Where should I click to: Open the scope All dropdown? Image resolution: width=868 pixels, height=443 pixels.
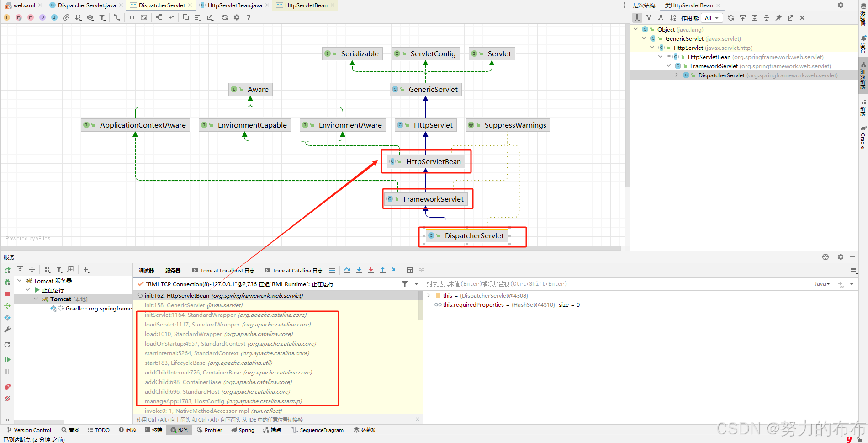[x=712, y=18]
